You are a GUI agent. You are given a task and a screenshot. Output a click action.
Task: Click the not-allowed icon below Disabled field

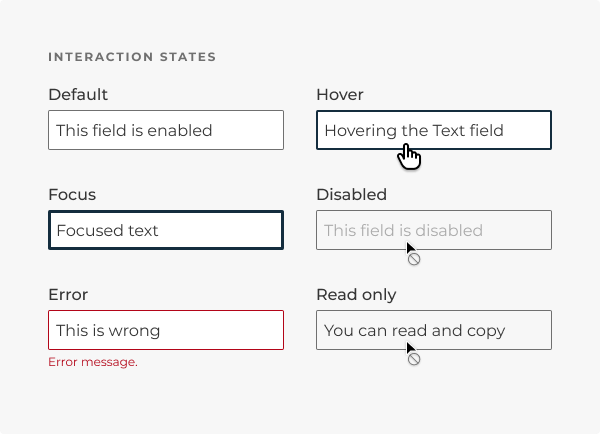click(414, 259)
